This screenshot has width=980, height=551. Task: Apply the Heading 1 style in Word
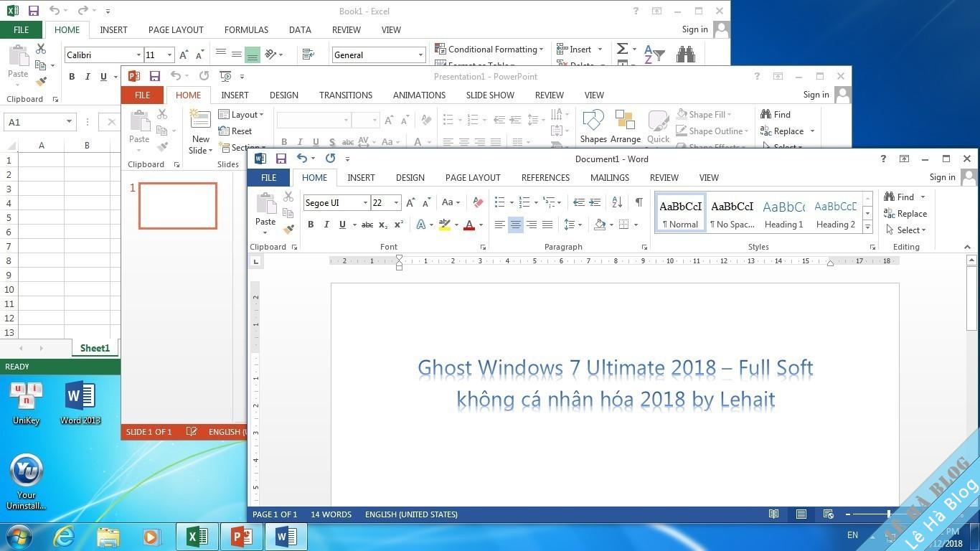click(783, 213)
